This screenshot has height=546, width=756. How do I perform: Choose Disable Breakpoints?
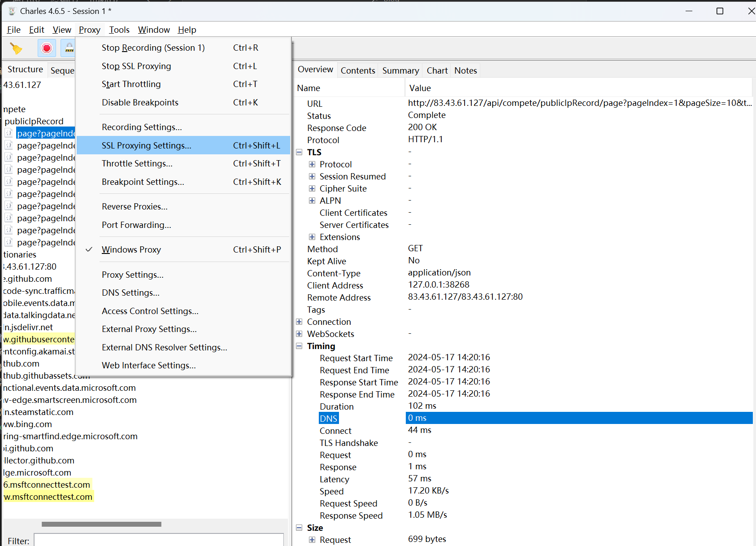184,102
